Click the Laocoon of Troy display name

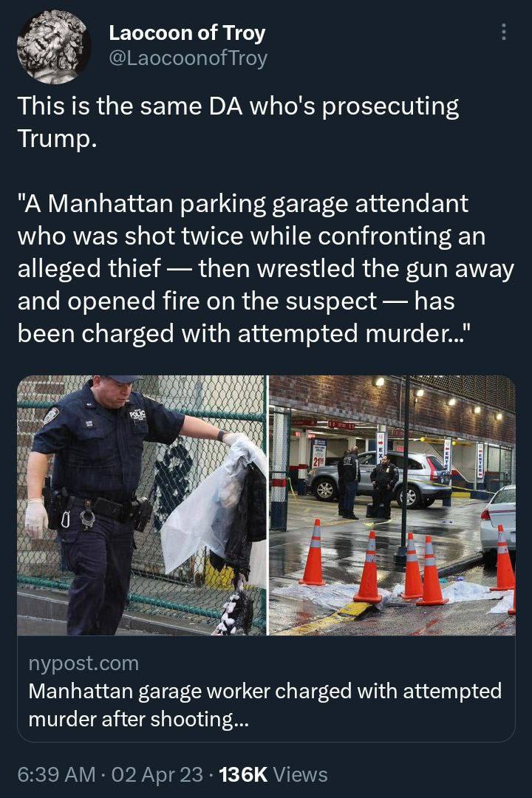click(187, 33)
